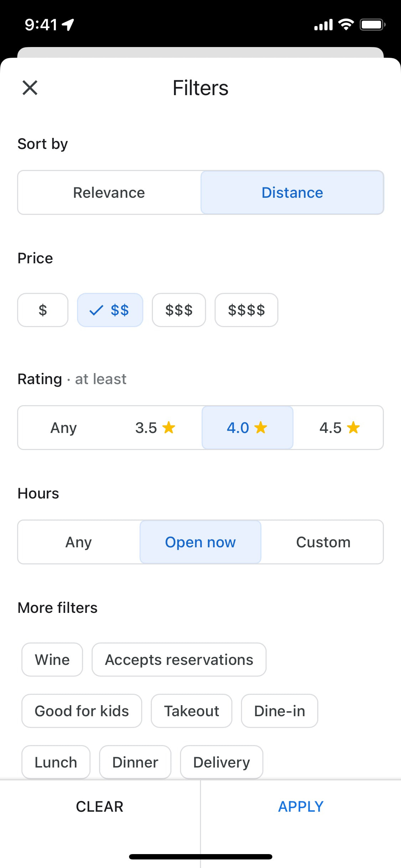Image resolution: width=401 pixels, height=868 pixels.
Task: Toggle the $$$ price filter
Action: coord(179,310)
